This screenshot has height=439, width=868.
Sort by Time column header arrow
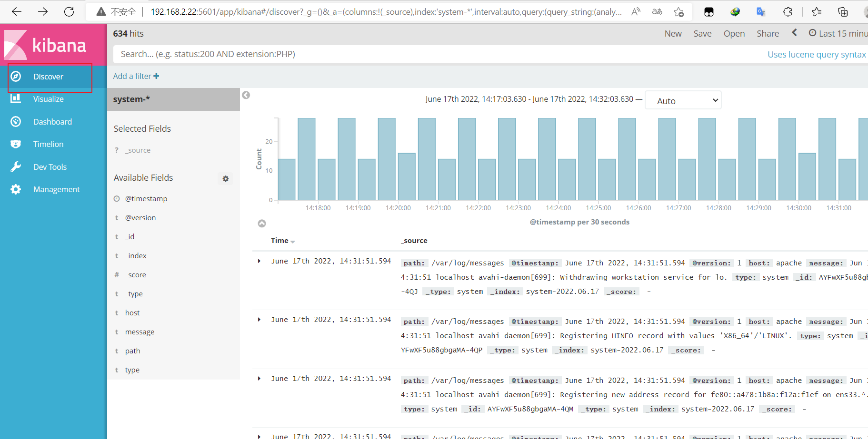tap(292, 242)
